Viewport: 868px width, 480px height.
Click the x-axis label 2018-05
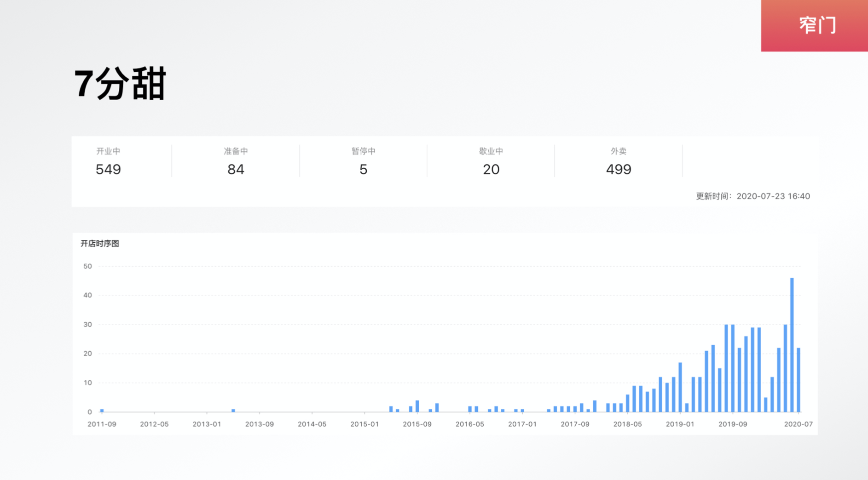627,424
